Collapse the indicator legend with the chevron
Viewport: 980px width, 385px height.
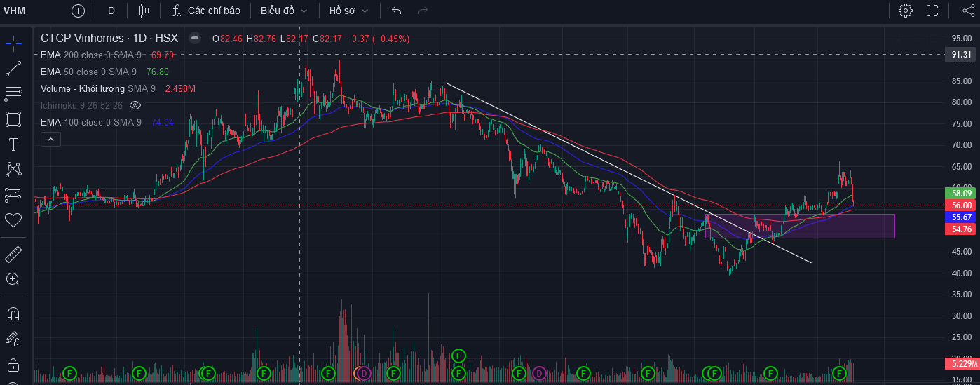tap(50, 140)
